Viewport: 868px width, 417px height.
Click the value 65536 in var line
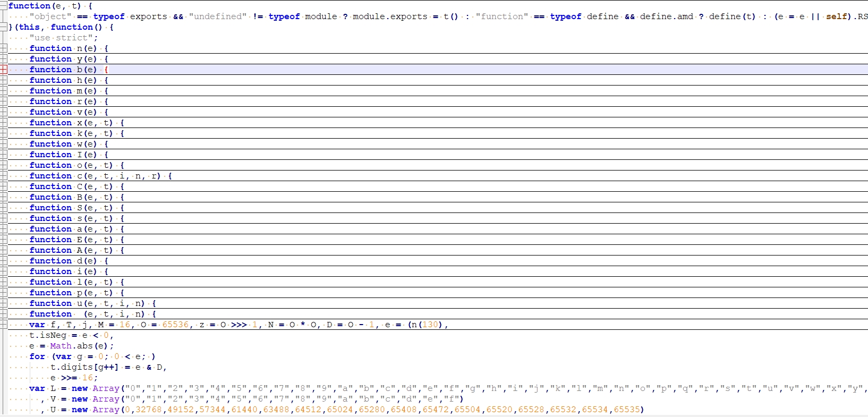175,325
